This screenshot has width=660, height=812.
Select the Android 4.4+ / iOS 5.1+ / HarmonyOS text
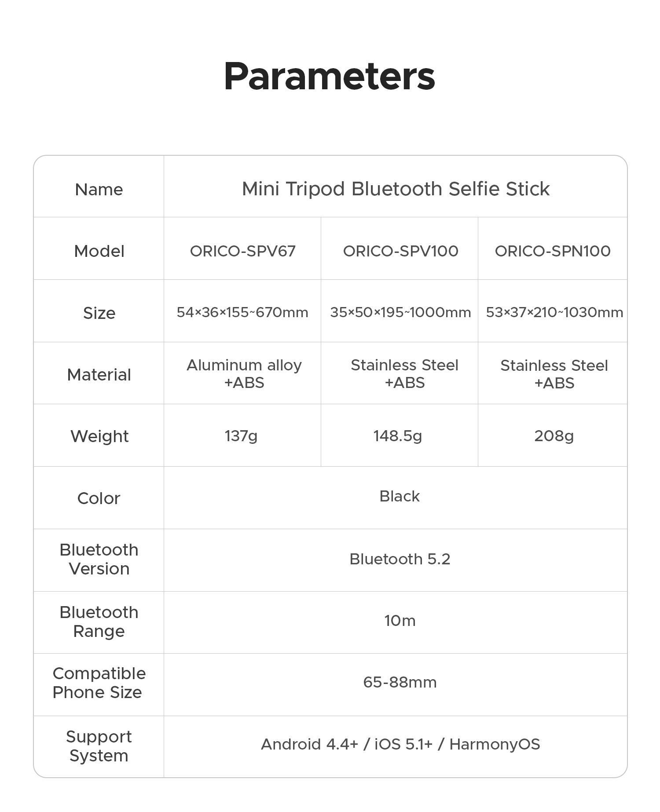pyautogui.click(x=400, y=744)
